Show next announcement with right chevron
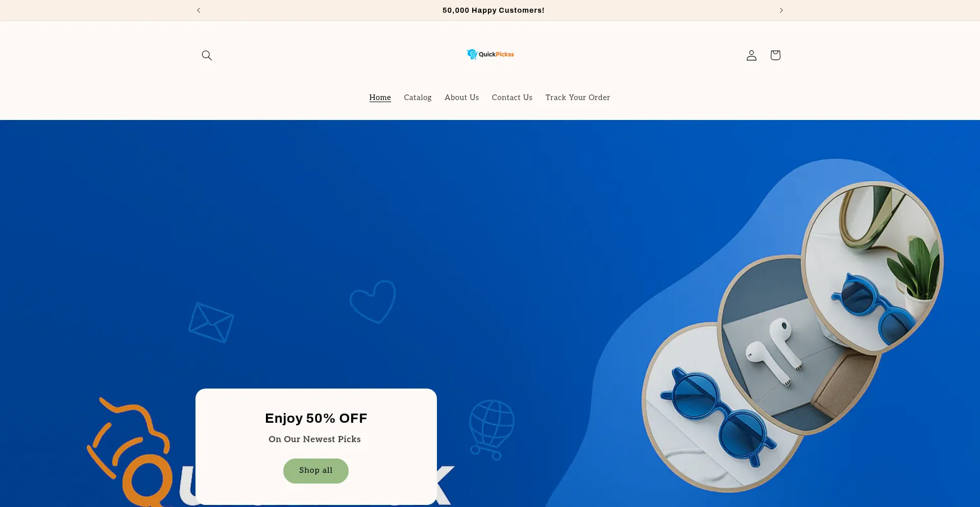980x507 pixels. pyautogui.click(x=781, y=10)
